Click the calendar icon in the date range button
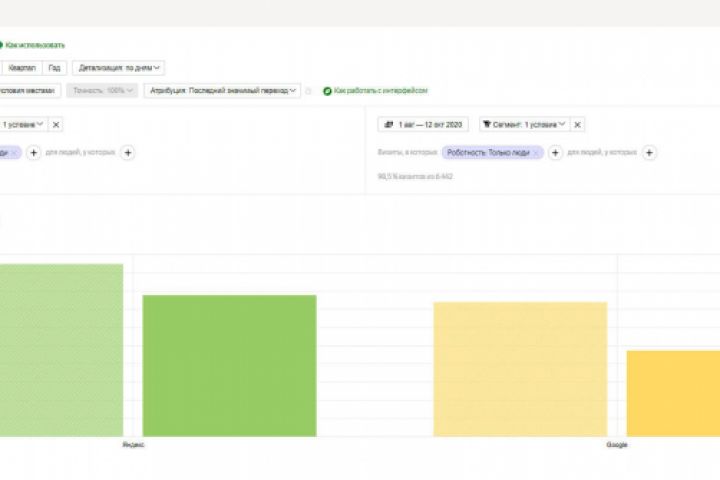Viewport: 720px width, 480px height. [388, 124]
